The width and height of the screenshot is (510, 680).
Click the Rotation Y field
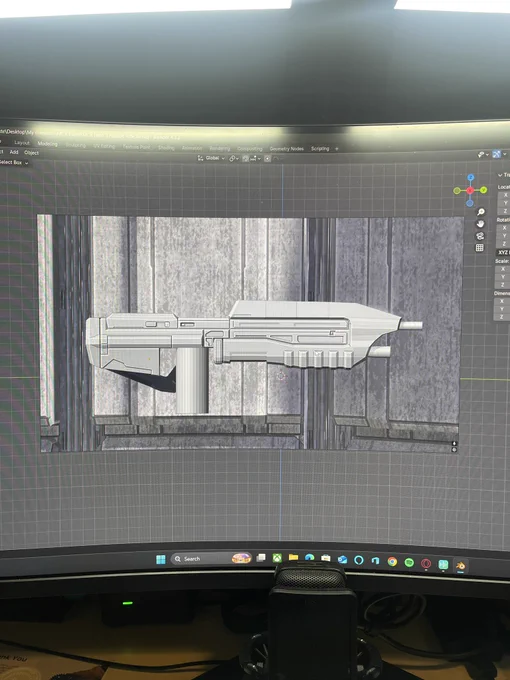point(503,236)
